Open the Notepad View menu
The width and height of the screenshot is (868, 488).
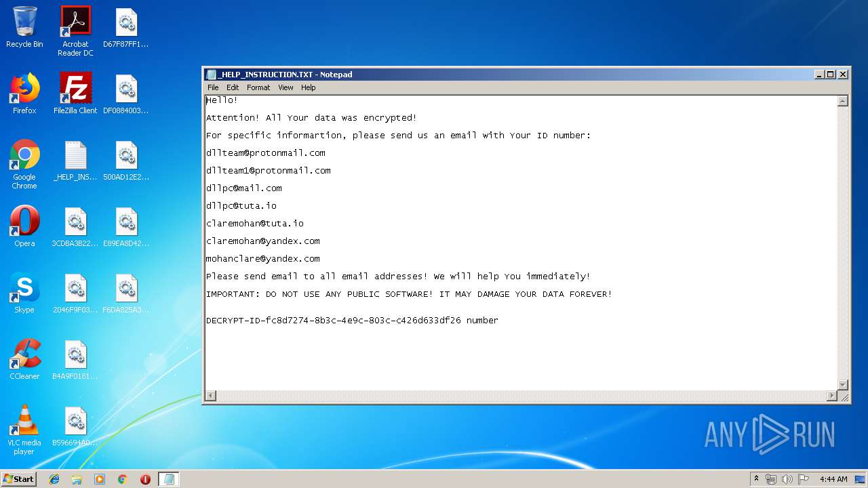286,87
